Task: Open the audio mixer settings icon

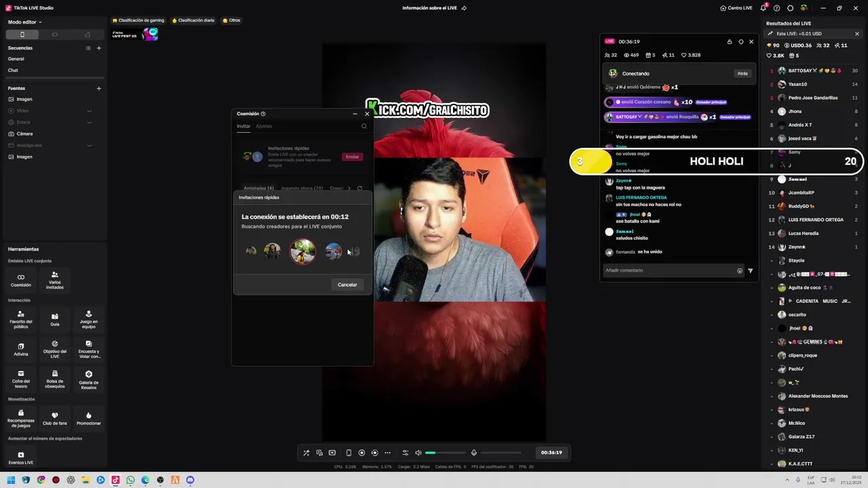Action: click(x=405, y=453)
